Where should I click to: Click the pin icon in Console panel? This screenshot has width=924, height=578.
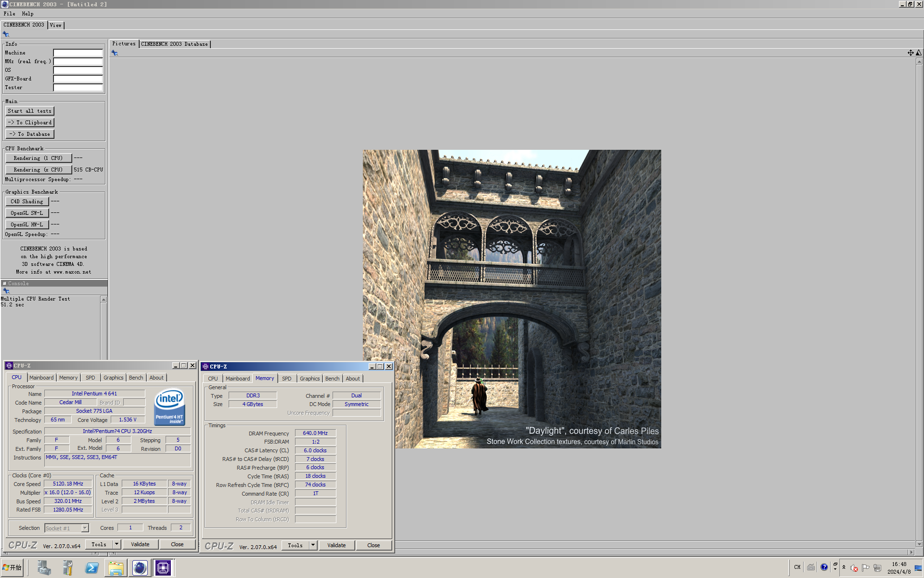click(x=6, y=291)
